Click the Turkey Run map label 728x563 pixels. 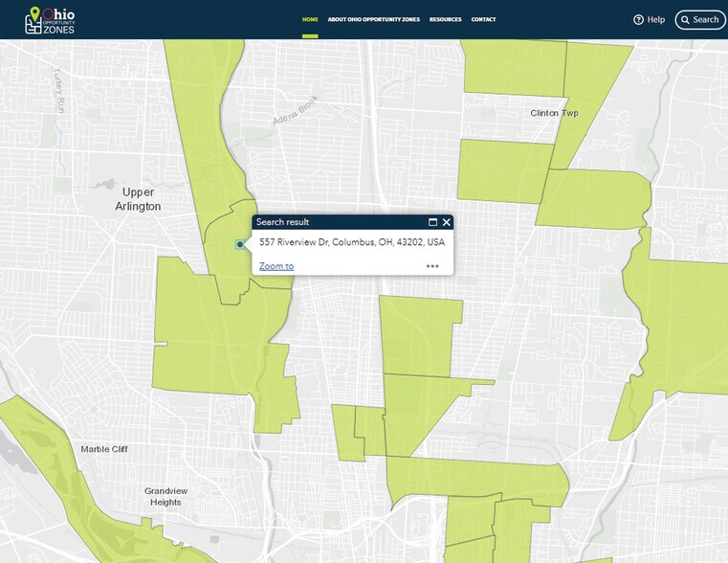[59, 89]
